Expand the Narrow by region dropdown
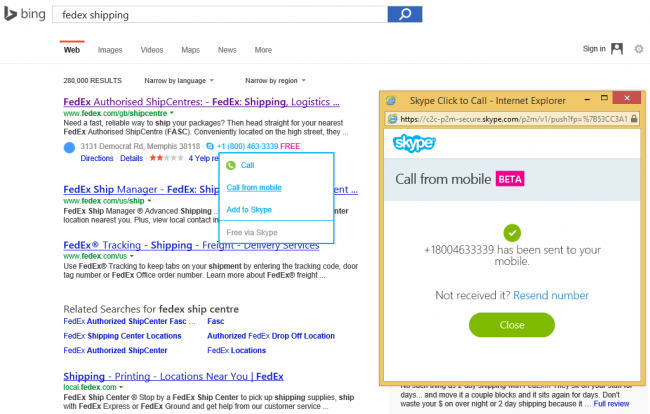Viewport: 650px width, 414px height. click(x=275, y=80)
